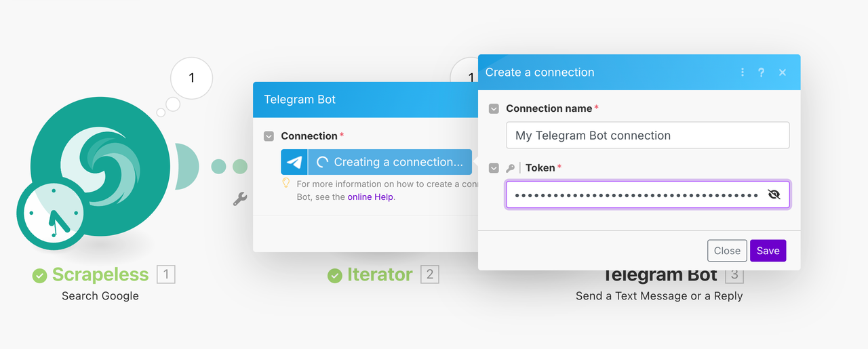The width and height of the screenshot is (868, 349).
Task: Click the Create a connection title
Action: (x=540, y=73)
